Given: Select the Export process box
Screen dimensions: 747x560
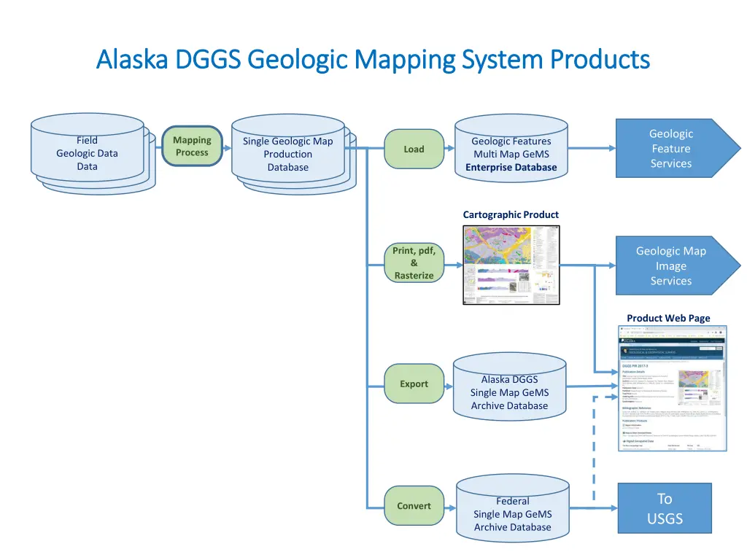Looking at the screenshot, I should 414,384.
